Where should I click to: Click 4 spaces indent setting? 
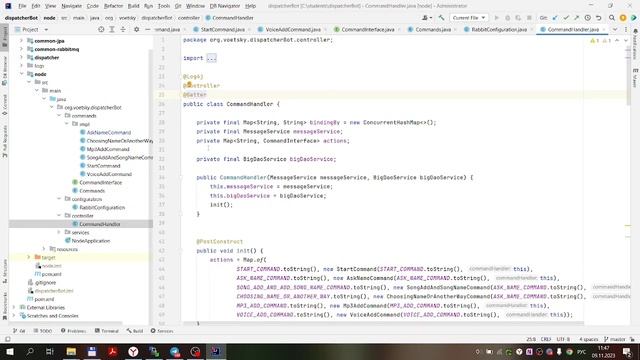588,339
